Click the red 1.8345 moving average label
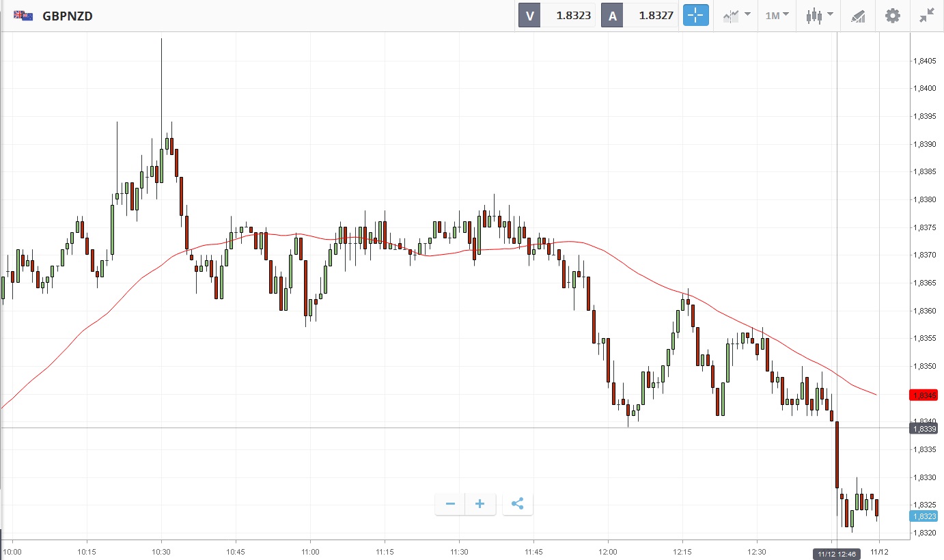 (x=924, y=395)
